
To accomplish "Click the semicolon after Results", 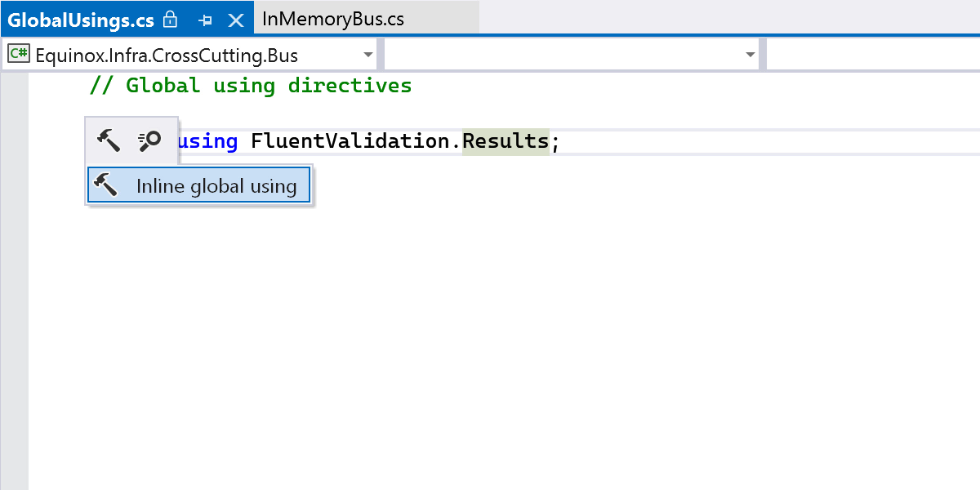I will pos(555,141).
